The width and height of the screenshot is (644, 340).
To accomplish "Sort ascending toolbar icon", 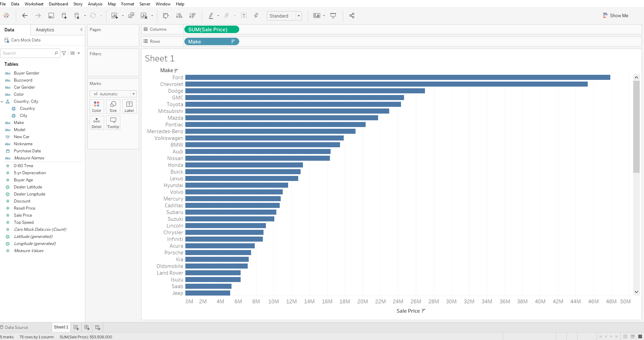I will (x=179, y=16).
